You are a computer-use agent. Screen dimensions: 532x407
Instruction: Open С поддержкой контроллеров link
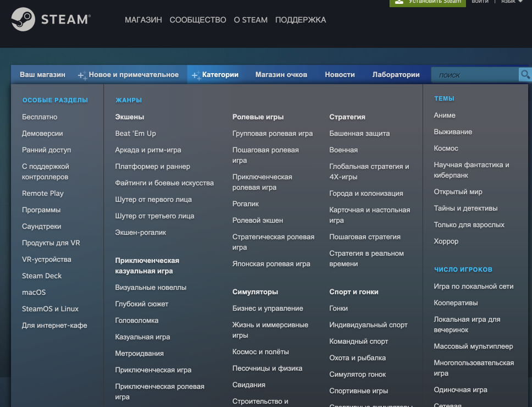pos(46,172)
